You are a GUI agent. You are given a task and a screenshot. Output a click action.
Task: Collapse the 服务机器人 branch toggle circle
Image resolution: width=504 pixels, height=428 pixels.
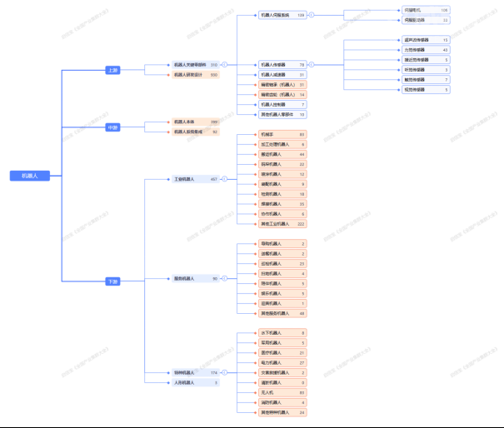[x=224, y=279]
